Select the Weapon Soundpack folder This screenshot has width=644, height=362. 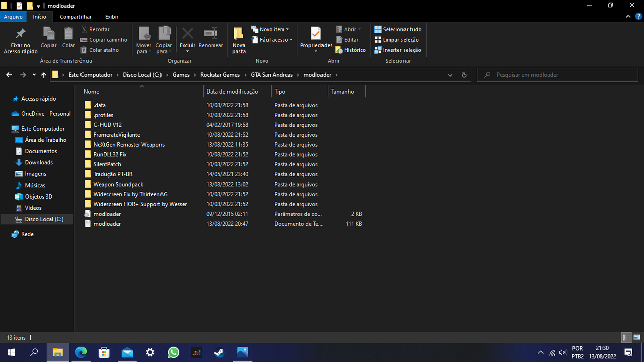tap(118, 184)
